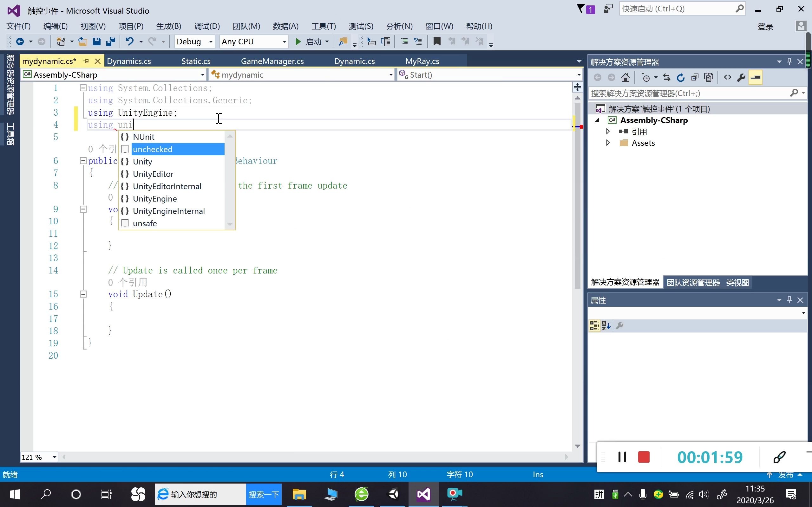Image resolution: width=812 pixels, height=507 pixels.
Task: Switch to the GameManager.cs tab
Action: pos(272,61)
